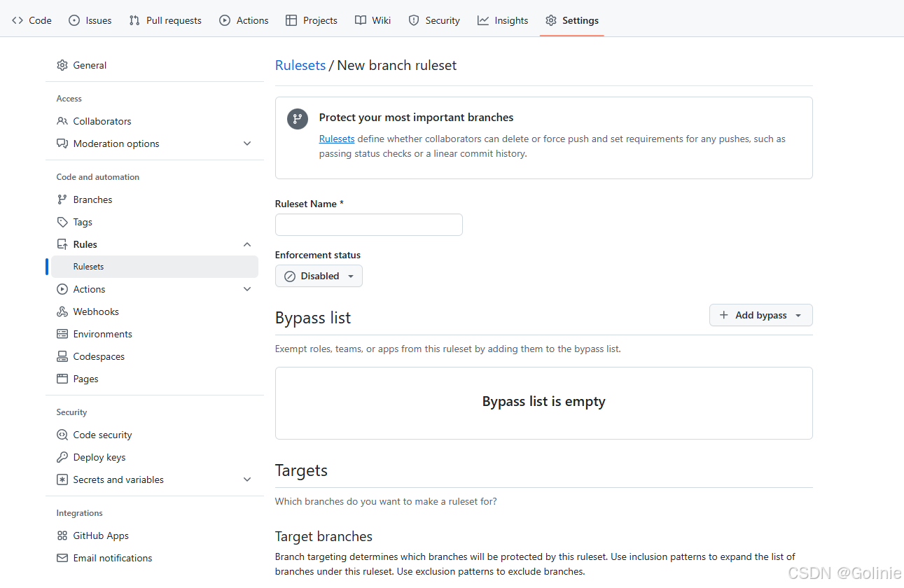Open the Branches settings page

[155, 199]
